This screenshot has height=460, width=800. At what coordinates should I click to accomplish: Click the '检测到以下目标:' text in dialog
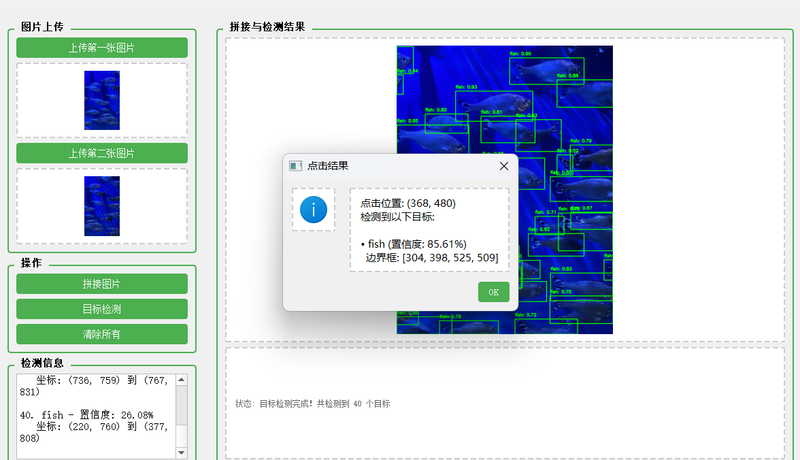coord(397,217)
